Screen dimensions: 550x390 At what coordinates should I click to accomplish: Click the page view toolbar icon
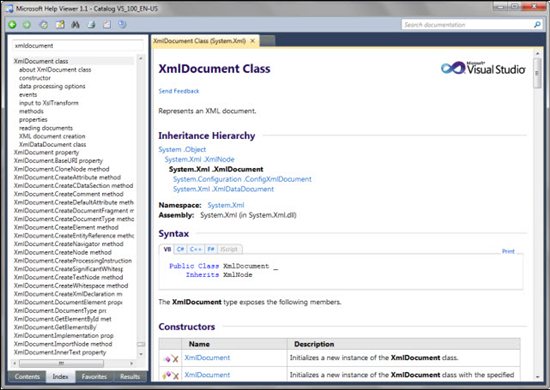click(107, 25)
